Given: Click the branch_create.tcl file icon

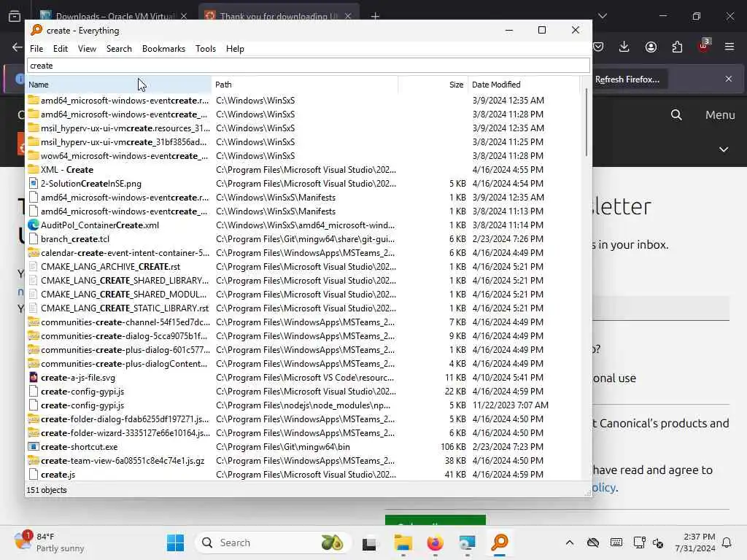Looking at the screenshot, I should [x=34, y=239].
